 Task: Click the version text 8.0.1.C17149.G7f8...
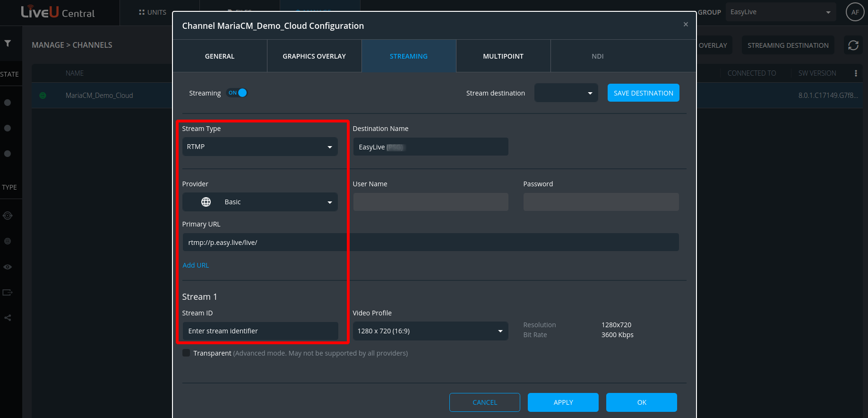[x=828, y=96]
